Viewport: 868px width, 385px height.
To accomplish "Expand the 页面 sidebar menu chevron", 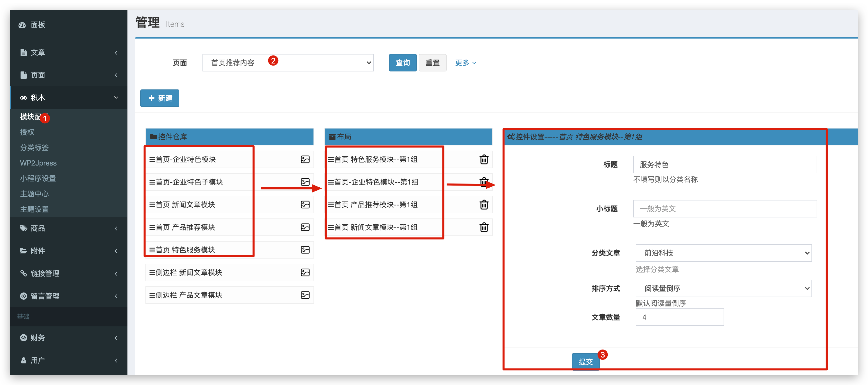I will (116, 75).
